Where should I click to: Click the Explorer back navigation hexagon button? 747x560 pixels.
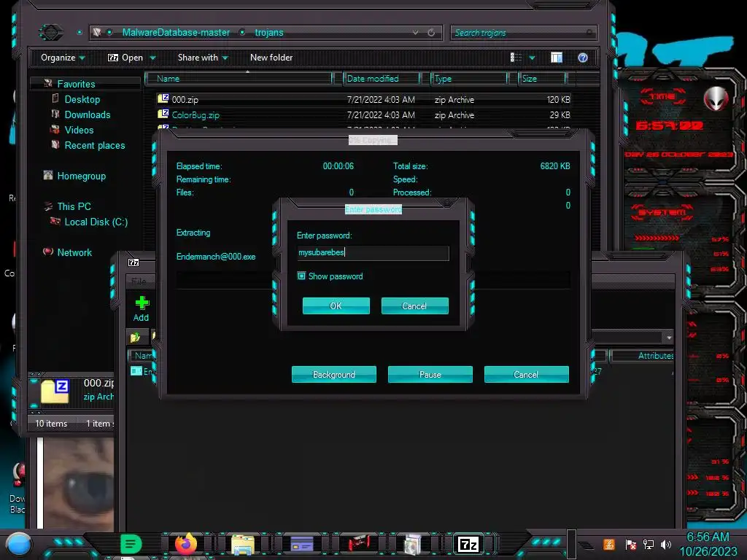[51, 32]
